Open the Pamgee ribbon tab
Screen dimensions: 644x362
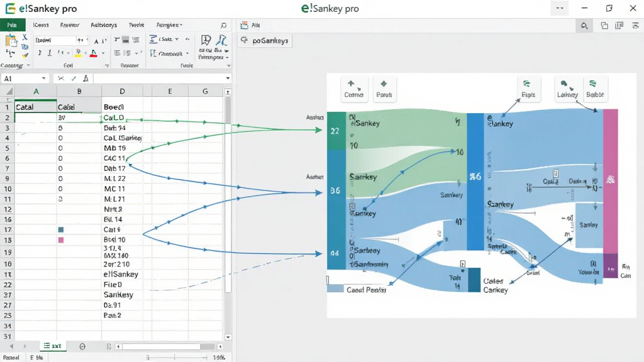click(169, 25)
